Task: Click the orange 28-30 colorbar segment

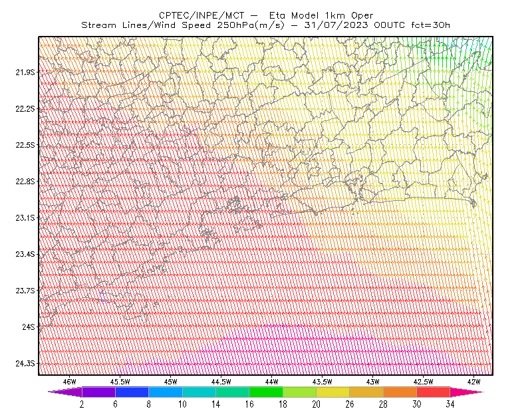Action: pos(400,392)
